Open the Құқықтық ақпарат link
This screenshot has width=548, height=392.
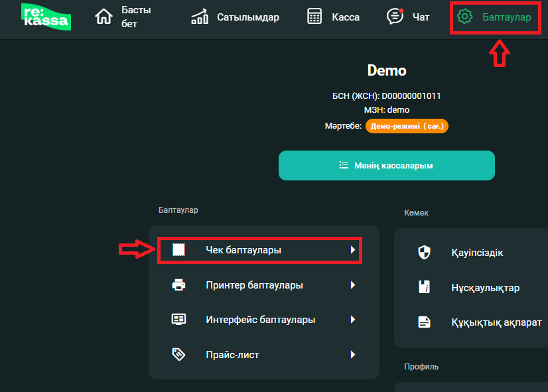pos(496,322)
